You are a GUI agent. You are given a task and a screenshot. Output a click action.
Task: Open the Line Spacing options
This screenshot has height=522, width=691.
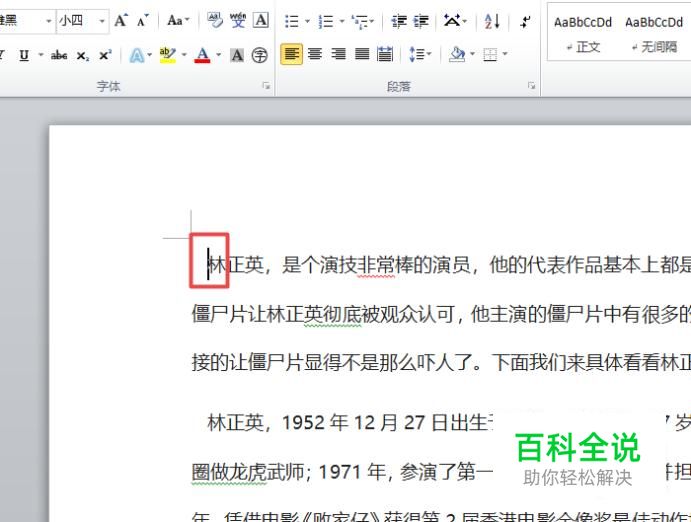417,55
